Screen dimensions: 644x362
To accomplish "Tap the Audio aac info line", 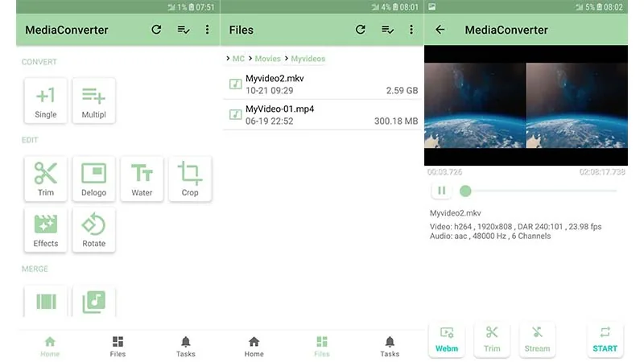I will pyautogui.click(x=490, y=236).
